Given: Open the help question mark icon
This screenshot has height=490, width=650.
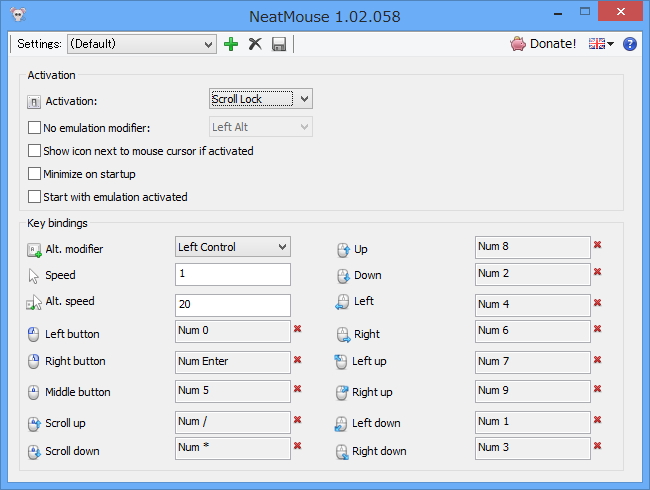Looking at the screenshot, I should click(630, 44).
